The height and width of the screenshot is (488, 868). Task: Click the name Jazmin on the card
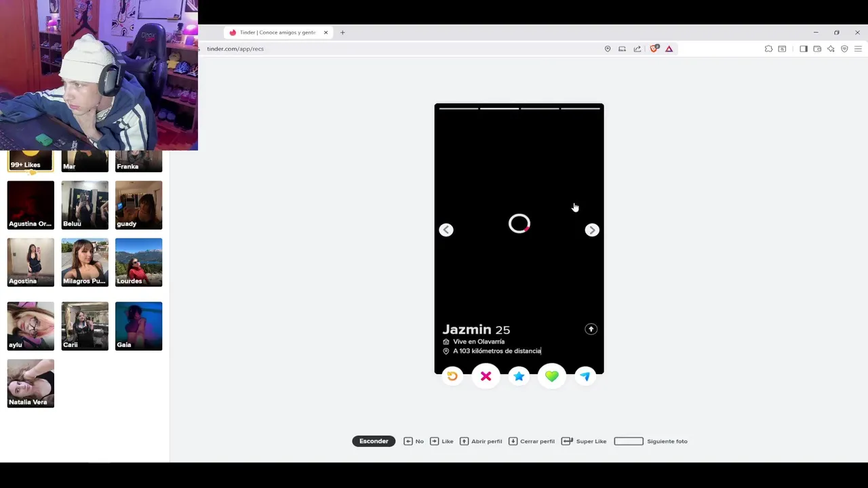pos(467,330)
